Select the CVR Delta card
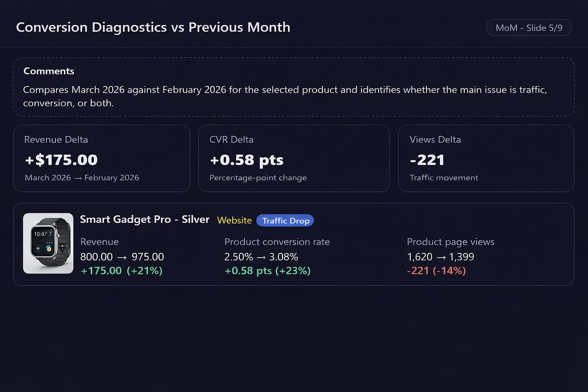 294,158
